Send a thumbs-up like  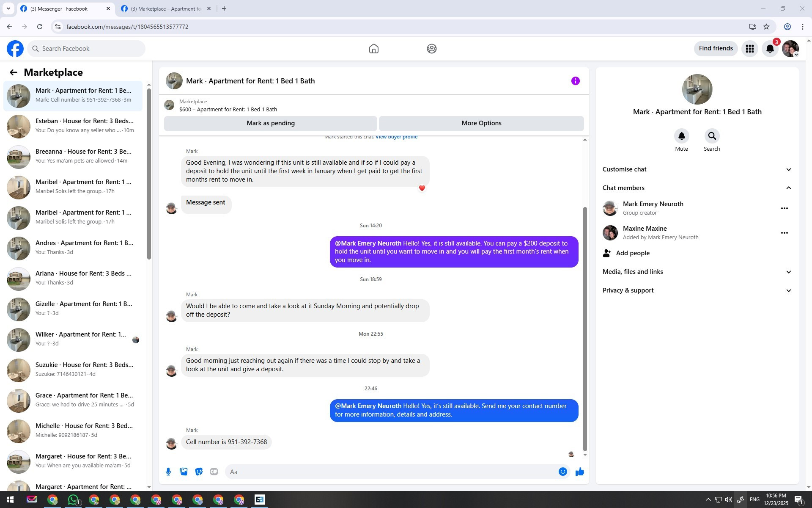click(x=579, y=472)
